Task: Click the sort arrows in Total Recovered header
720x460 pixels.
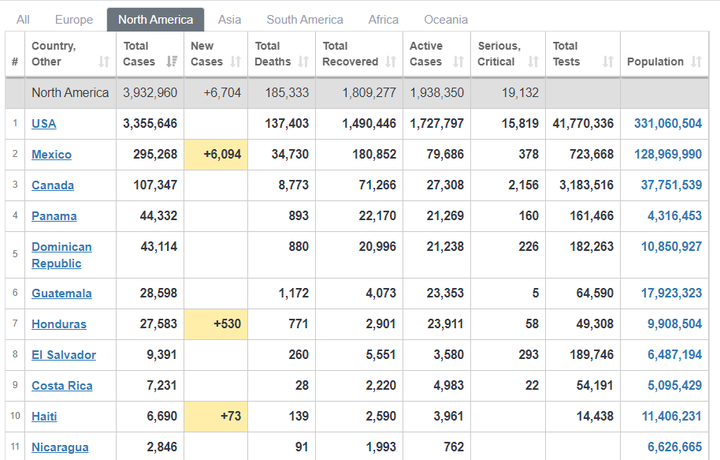Action: 391,62
